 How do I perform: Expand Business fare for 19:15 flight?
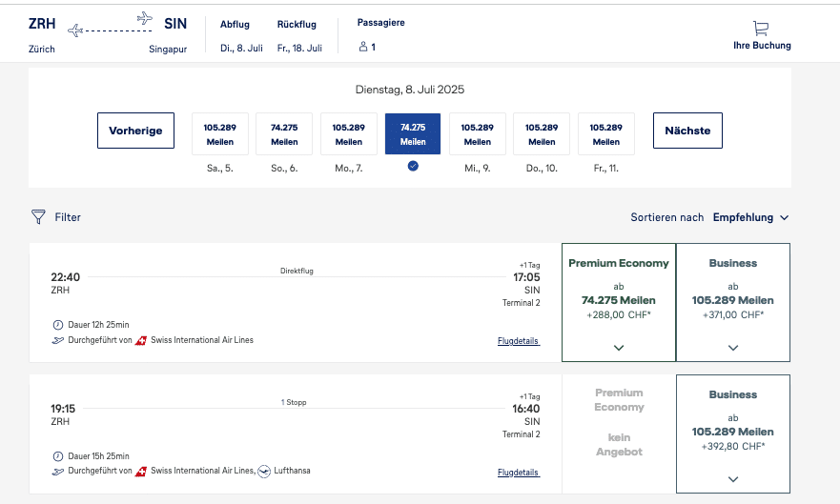click(732, 478)
